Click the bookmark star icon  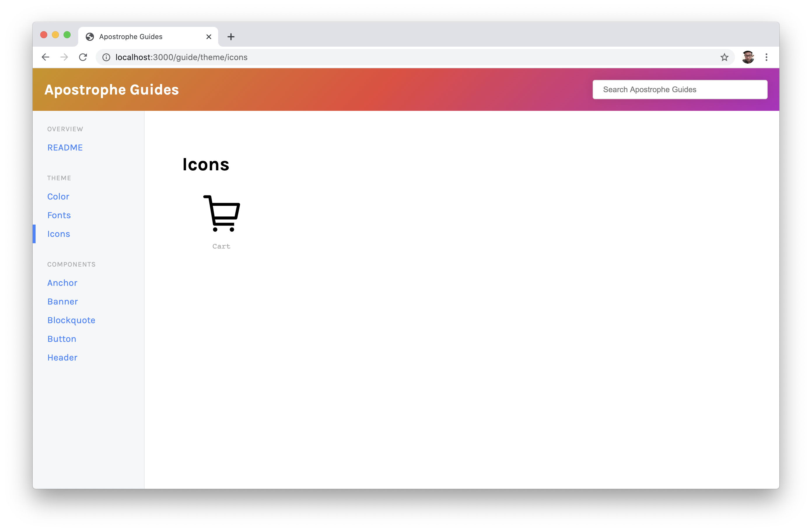[x=724, y=57]
